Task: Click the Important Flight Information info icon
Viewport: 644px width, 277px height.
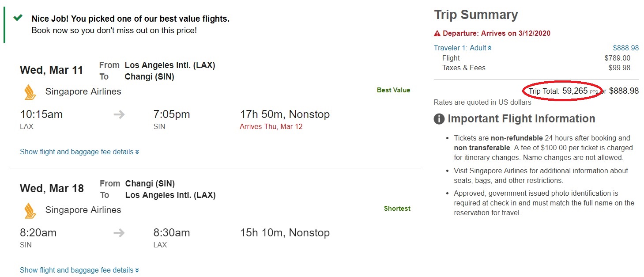Action: point(439,119)
